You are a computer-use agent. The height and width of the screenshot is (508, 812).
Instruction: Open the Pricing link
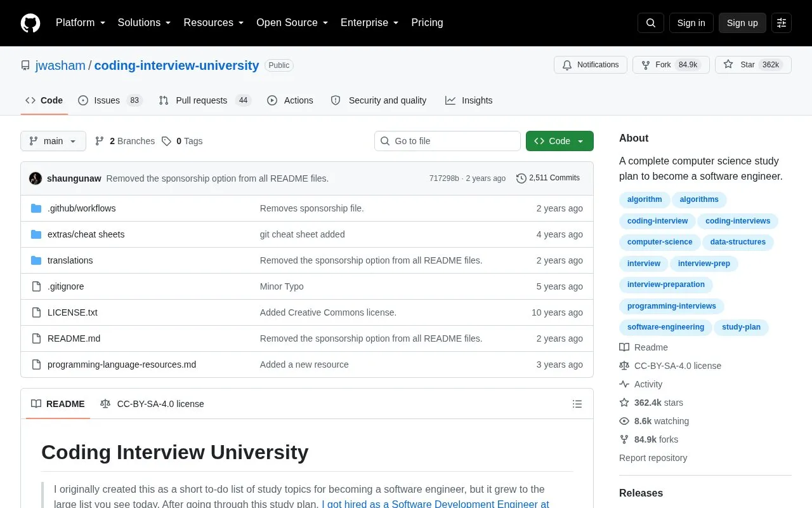(427, 23)
